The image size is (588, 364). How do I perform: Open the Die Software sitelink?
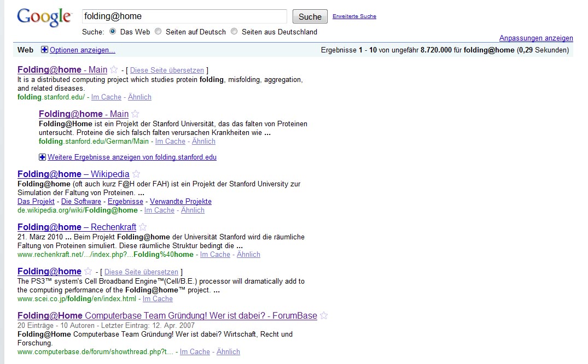(81, 201)
